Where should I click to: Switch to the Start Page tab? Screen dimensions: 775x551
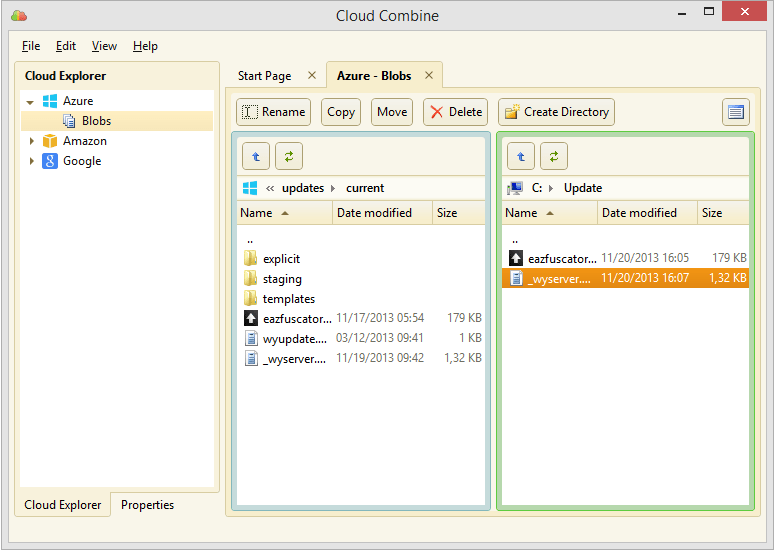point(264,76)
